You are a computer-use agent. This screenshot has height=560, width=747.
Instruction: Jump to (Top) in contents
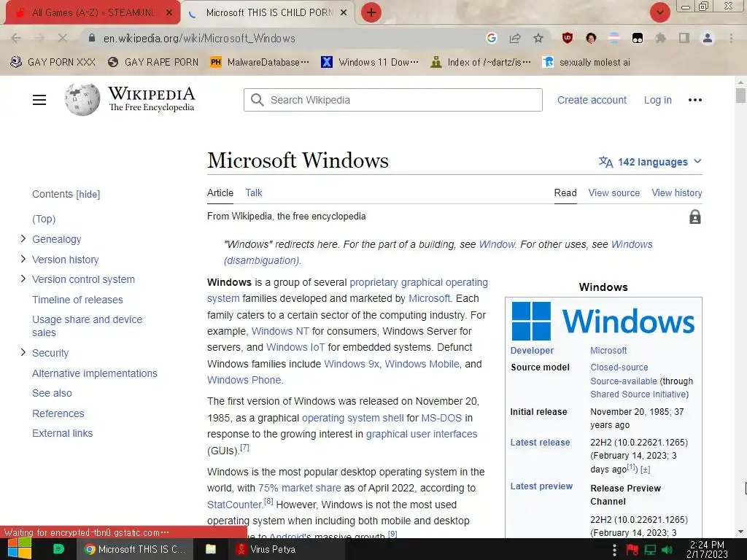point(44,219)
